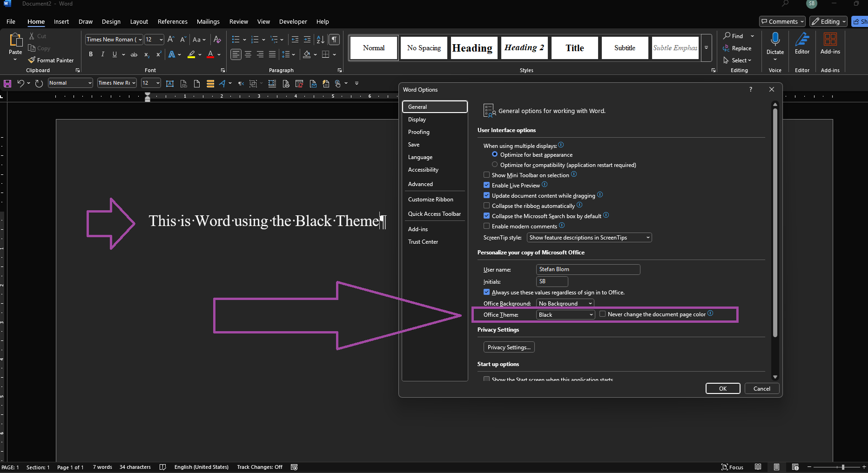This screenshot has width=868, height=473.
Task: Apply Underline formatting
Action: coord(114,54)
